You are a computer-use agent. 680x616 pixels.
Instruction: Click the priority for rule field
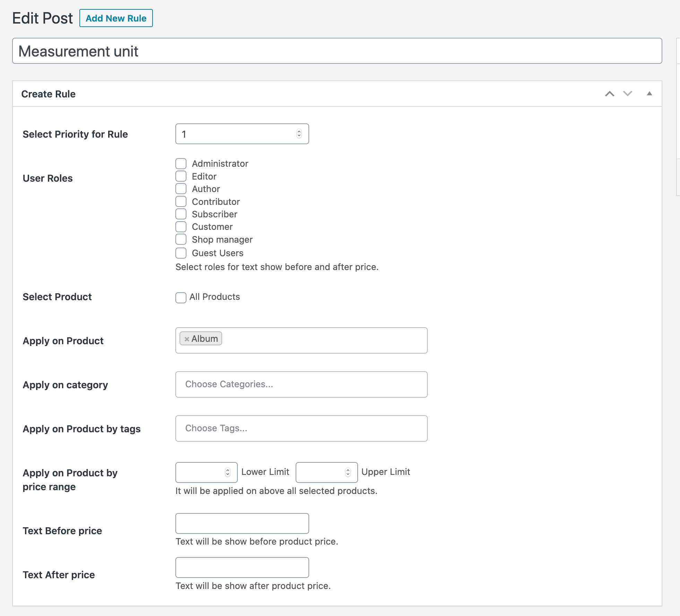pos(242,134)
